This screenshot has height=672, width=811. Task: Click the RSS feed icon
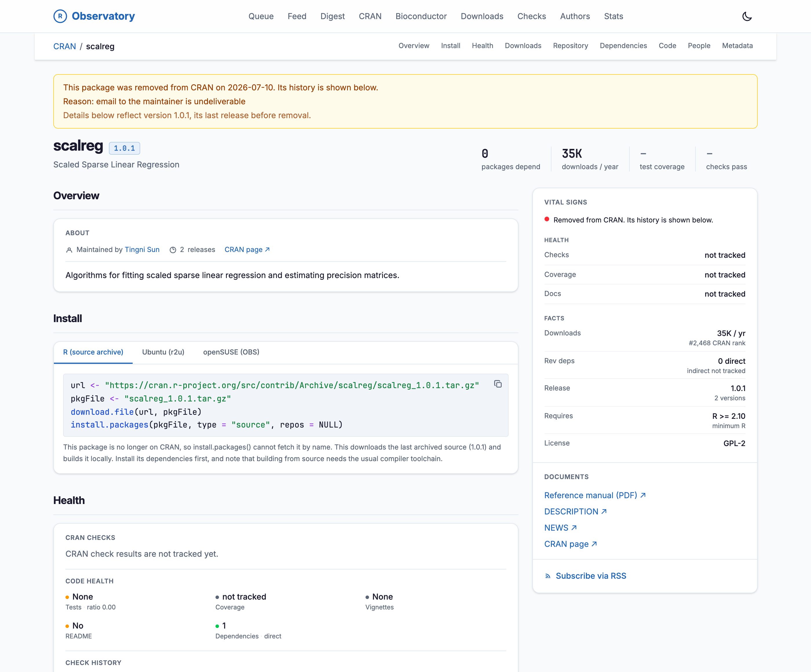point(548,576)
